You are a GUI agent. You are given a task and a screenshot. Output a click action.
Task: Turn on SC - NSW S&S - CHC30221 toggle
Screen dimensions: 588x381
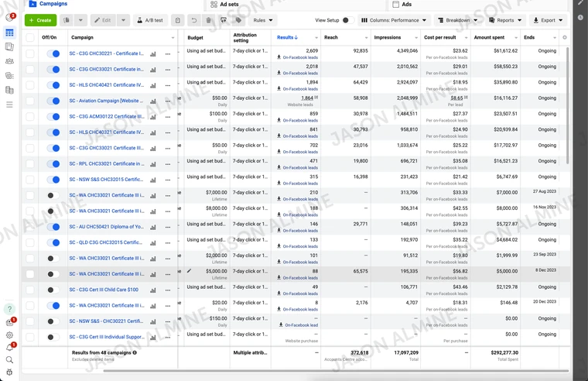click(x=53, y=321)
